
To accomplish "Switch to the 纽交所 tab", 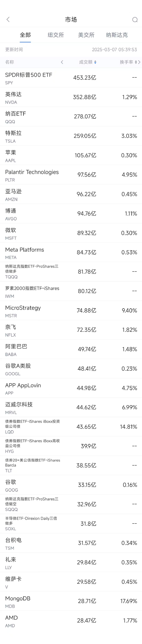I will pos(56,35).
